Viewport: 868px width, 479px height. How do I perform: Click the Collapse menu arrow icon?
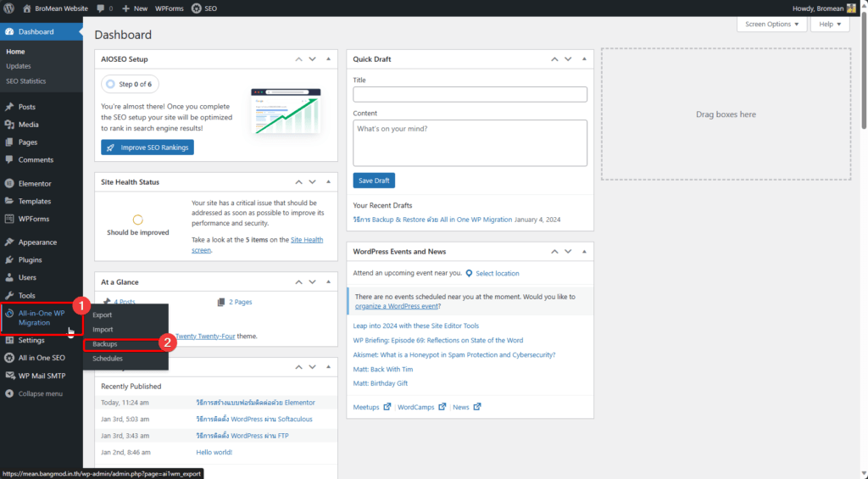click(9, 393)
